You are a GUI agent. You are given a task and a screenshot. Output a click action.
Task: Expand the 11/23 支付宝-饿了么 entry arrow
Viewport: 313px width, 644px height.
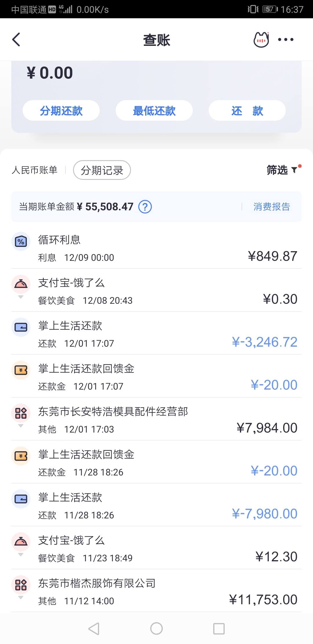click(21, 555)
